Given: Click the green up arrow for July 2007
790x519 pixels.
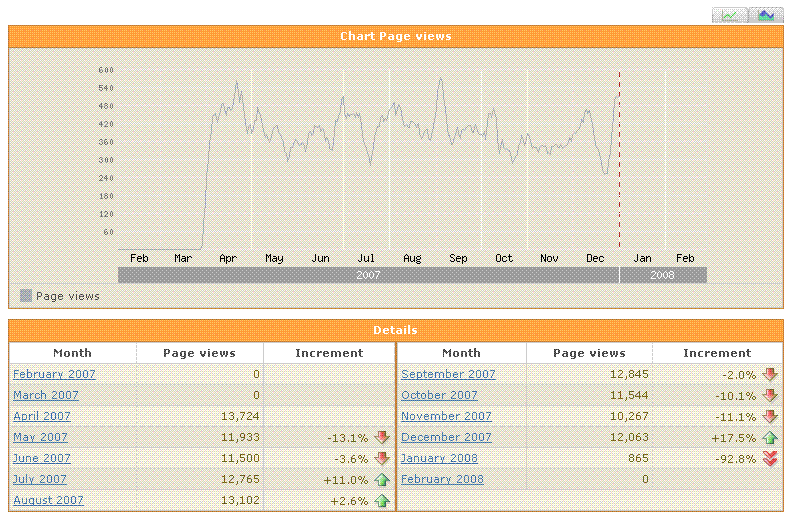Looking at the screenshot, I should [381, 480].
